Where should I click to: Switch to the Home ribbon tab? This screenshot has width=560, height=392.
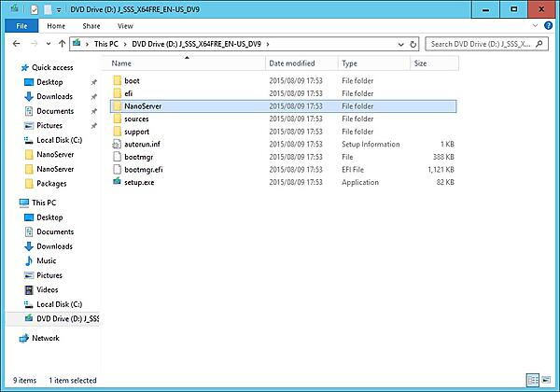pos(56,26)
